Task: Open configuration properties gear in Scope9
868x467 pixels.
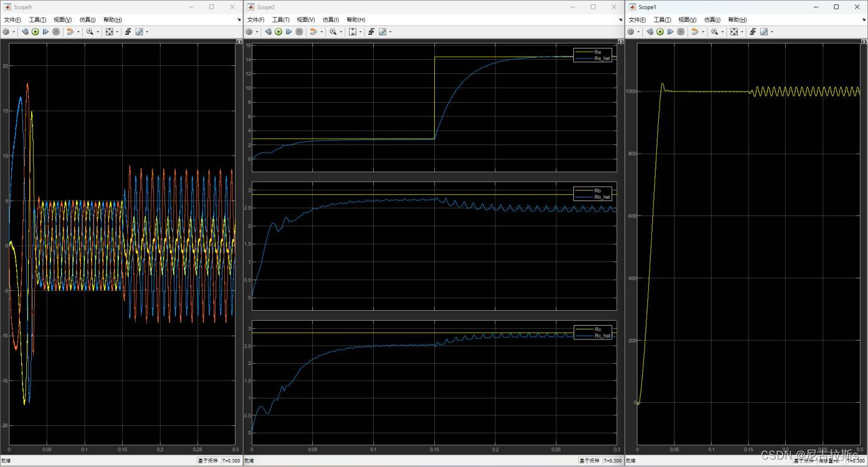Action: tap(6, 32)
